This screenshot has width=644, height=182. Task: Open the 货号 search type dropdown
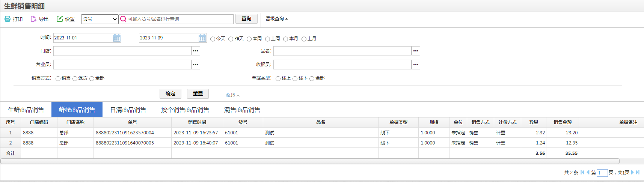[x=100, y=19]
